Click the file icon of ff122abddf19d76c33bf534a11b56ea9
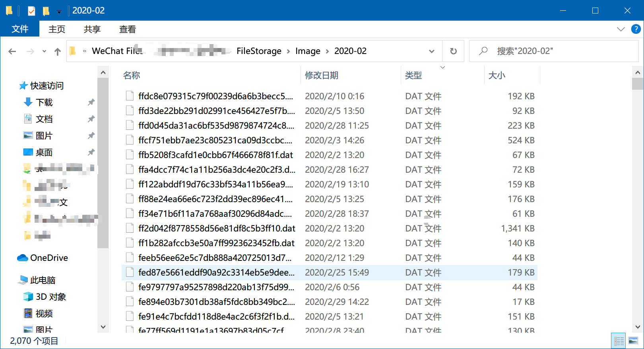 point(130,184)
